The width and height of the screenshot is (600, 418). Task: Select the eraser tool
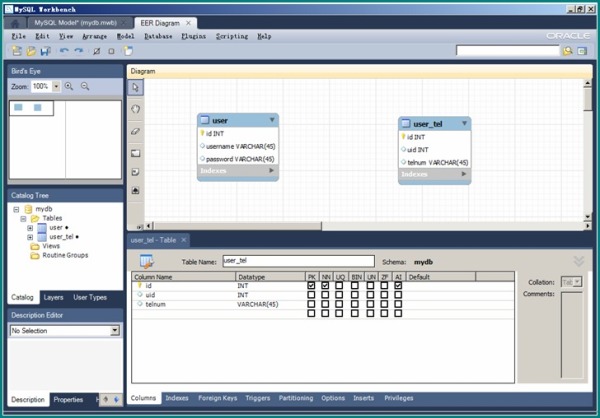[135, 131]
